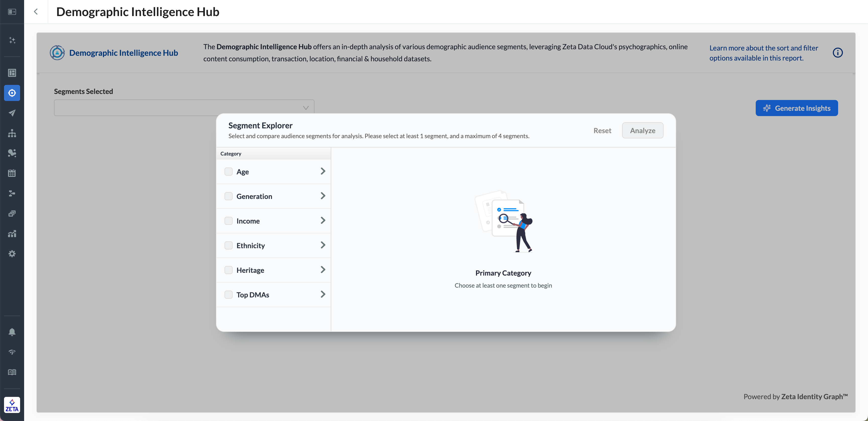Open the sort and filter options link
Viewport: 868px width, 421px height.
[x=763, y=53]
